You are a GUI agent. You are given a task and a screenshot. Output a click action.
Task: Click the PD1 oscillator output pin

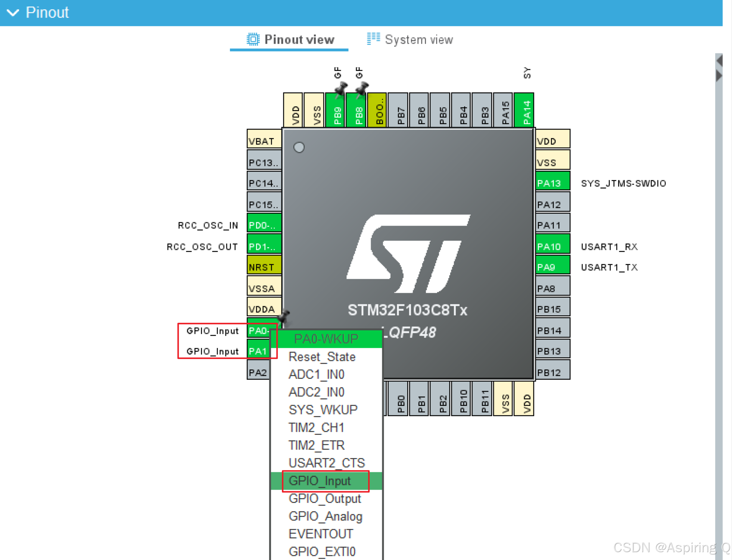pyautogui.click(x=264, y=244)
